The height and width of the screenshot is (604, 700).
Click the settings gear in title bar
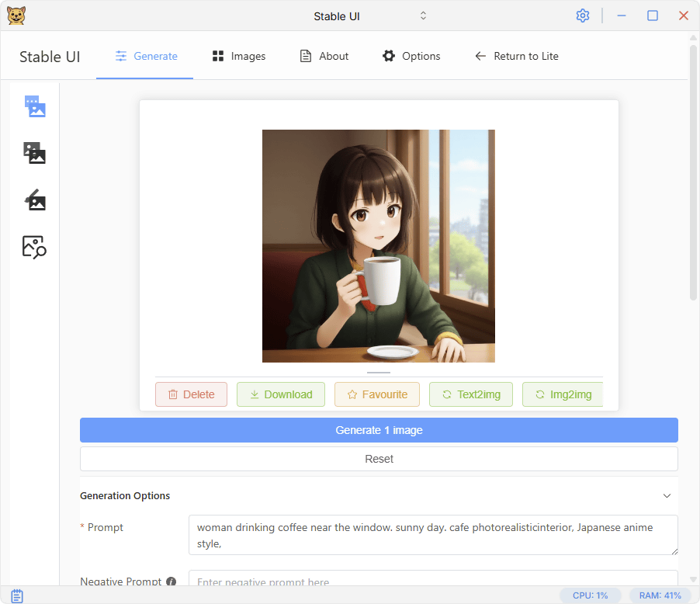[x=583, y=16]
